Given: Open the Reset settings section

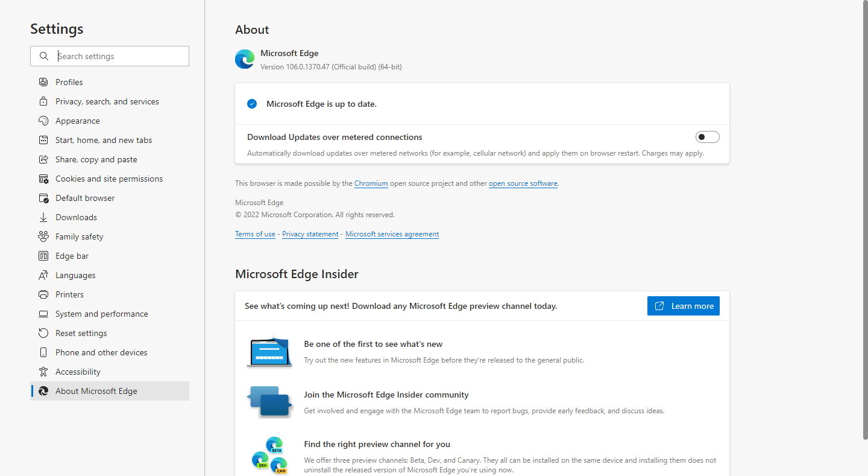Looking at the screenshot, I should (x=81, y=332).
